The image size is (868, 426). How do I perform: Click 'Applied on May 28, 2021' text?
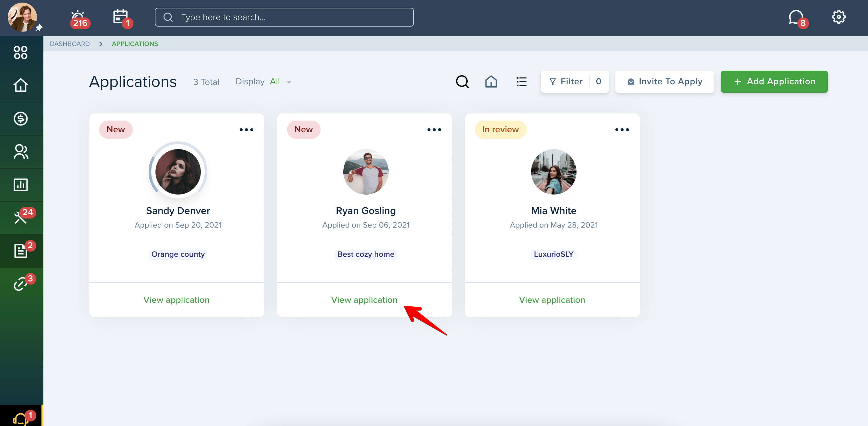pos(554,225)
